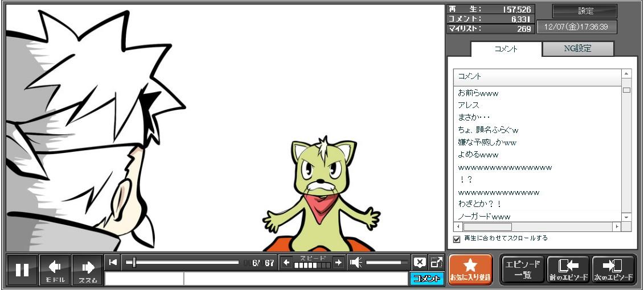Toggle the auto-scroll with playback checkbox
The width and height of the screenshot is (644, 290).
[457, 239]
